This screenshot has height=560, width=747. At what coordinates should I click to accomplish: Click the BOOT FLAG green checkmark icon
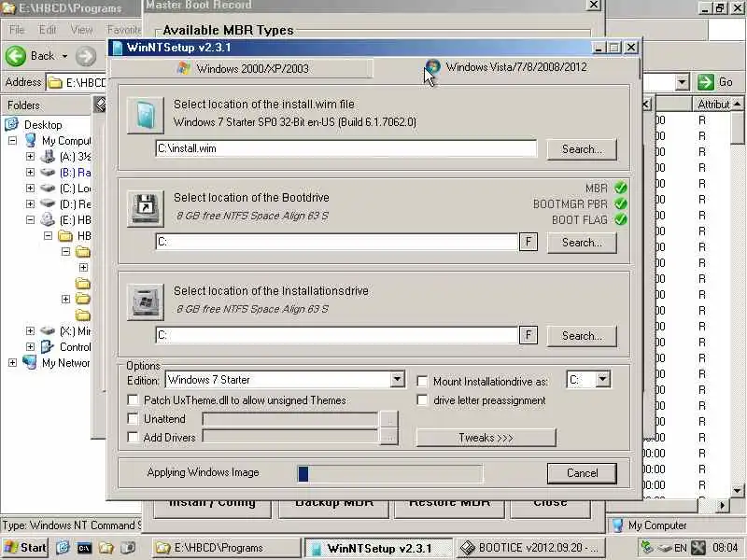(x=620, y=219)
